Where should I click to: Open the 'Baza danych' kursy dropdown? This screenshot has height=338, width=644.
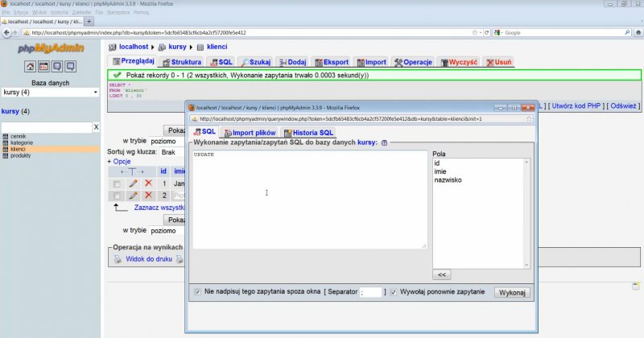pyautogui.click(x=50, y=93)
